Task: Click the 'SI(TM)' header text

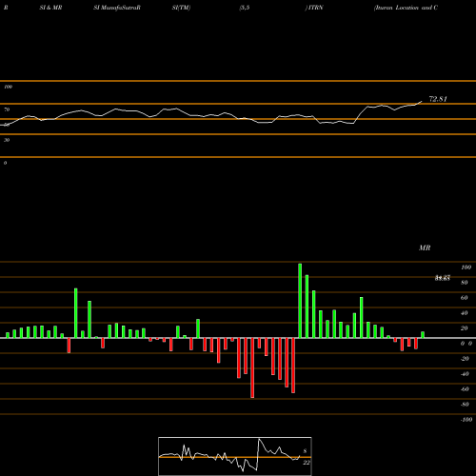Action: point(181,8)
